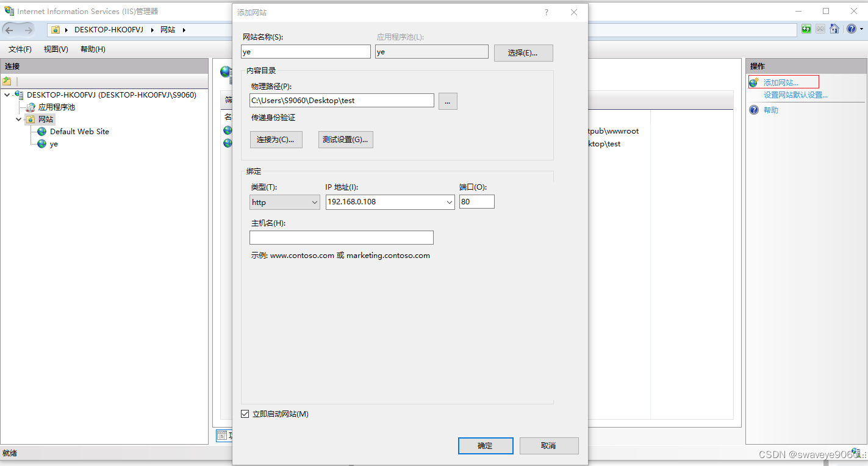The width and height of the screenshot is (868, 466).
Task: Expand the breadcrumb arrow after 网站
Action: 184,29
